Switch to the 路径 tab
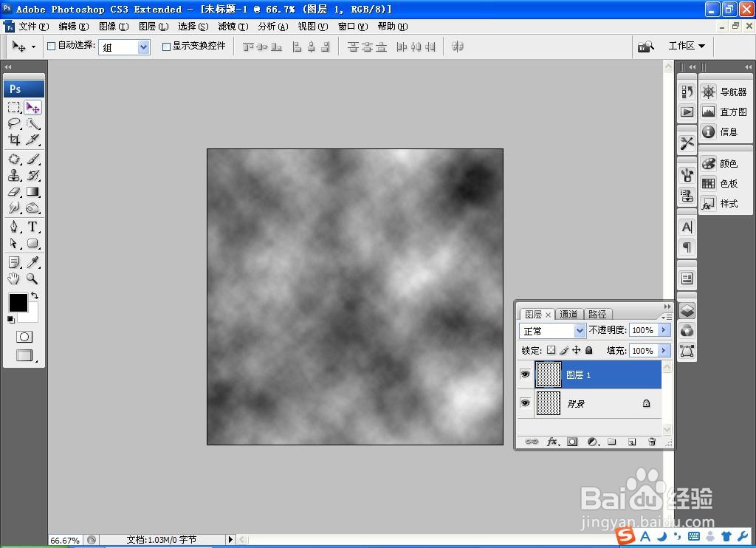Screen dimensions: 756x548 [597, 314]
